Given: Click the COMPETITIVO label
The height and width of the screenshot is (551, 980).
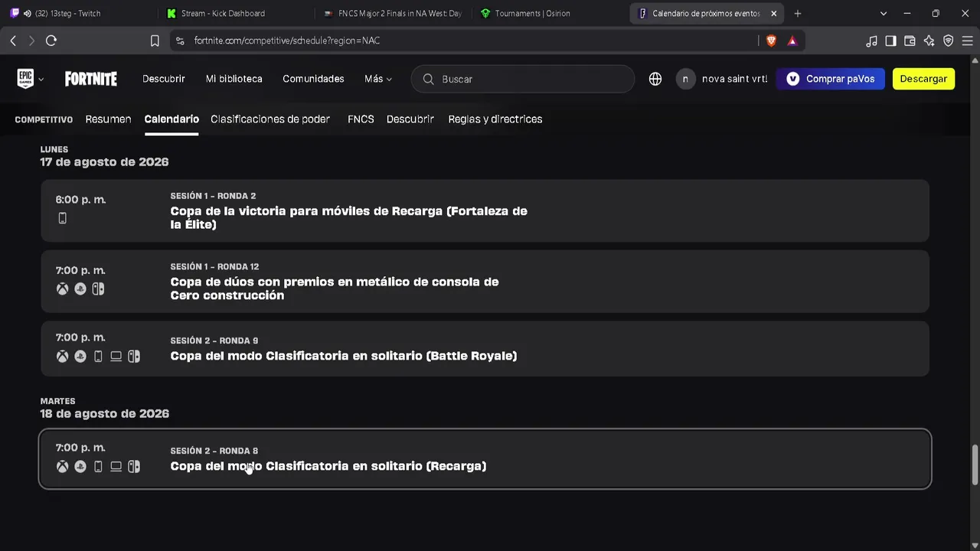Looking at the screenshot, I should pos(44,119).
